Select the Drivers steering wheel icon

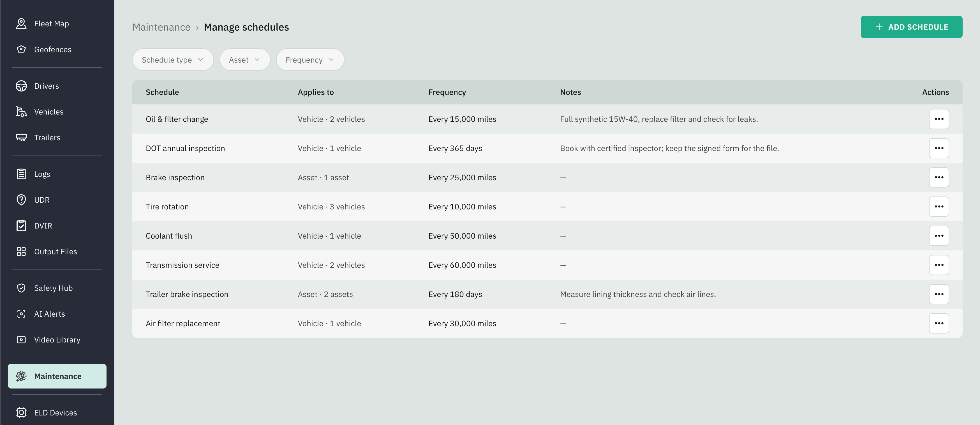coord(21,86)
